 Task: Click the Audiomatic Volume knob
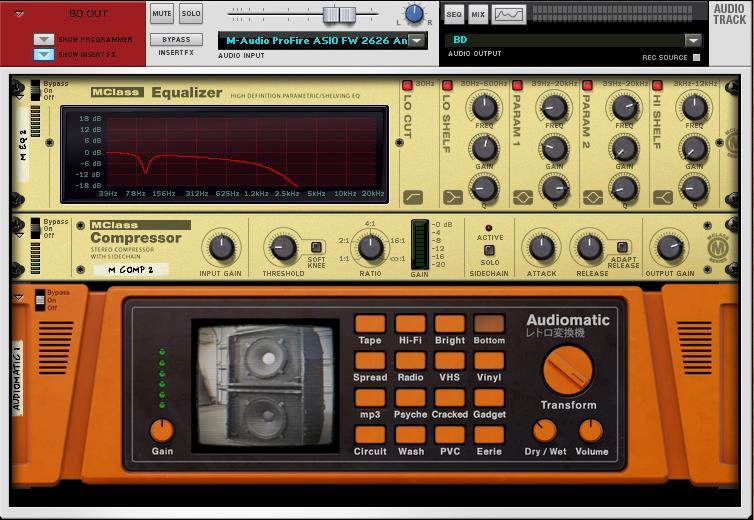point(591,431)
